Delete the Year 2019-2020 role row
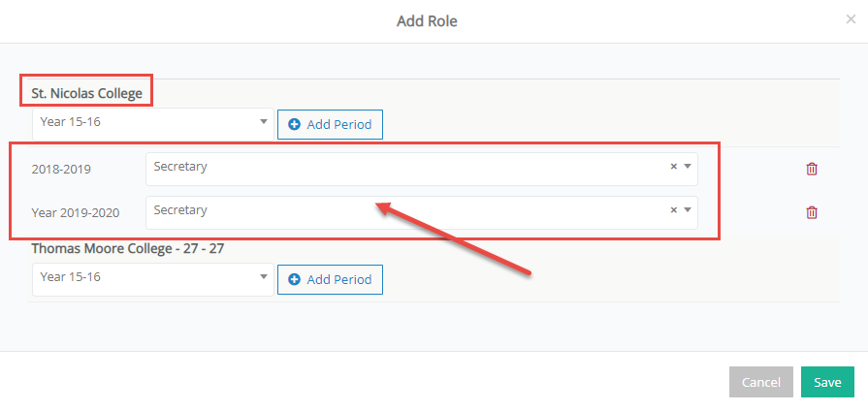This screenshot has width=868, height=411. (x=812, y=212)
